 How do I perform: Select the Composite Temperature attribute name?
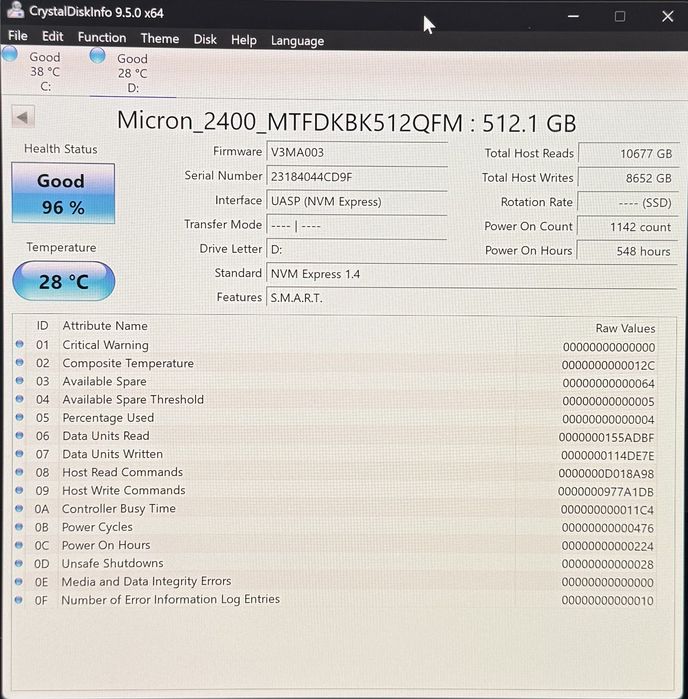(x=128, y=363)
